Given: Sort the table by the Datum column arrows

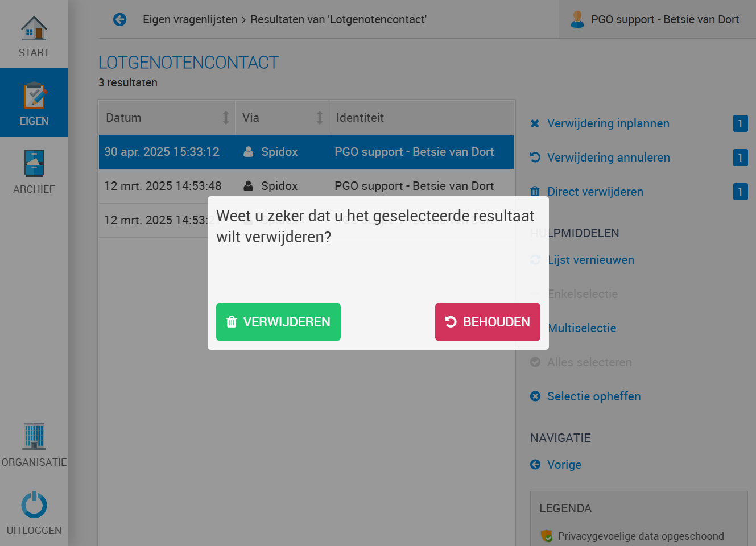Looking at the screenshot, I should (226, 118).
